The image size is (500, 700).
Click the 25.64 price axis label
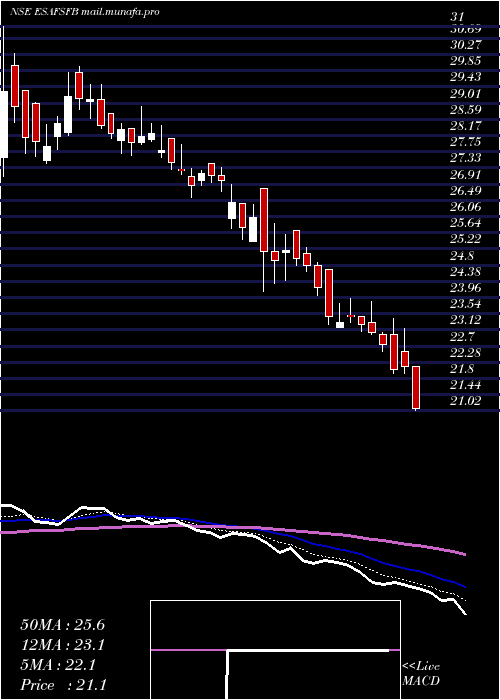(466, 223)
